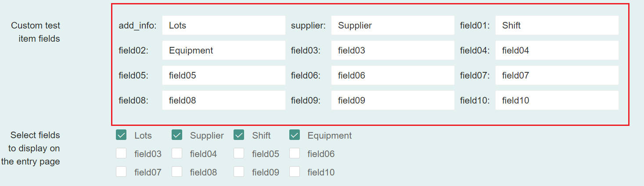Click the field01 input containing Shift
The image size is (644, 186).
click(557, 25)
